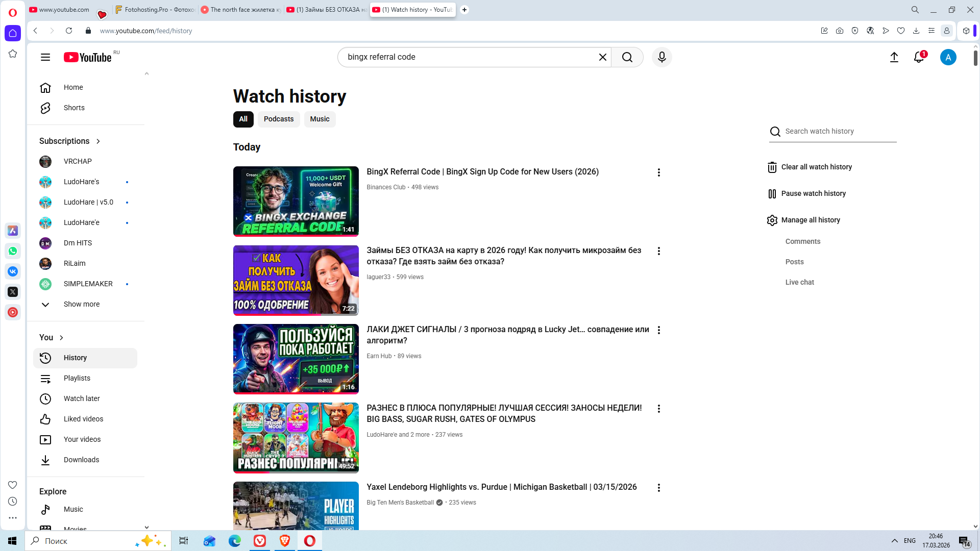Click the Clear all watch history trash icon
This screenshot has width=980, height=551.
772,167
